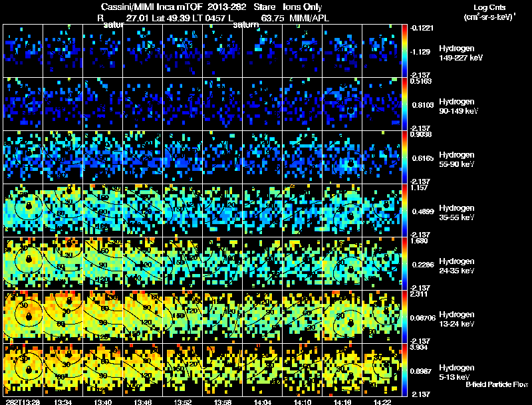The image size is (532, 405).
Task: Click the '13:52' time axis label
Action: pyautogui.click(x=182, y=402)
